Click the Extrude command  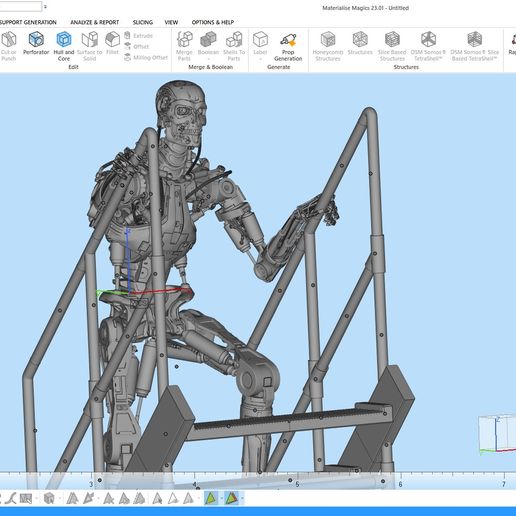pyautogui.click(x=139, y=35)
